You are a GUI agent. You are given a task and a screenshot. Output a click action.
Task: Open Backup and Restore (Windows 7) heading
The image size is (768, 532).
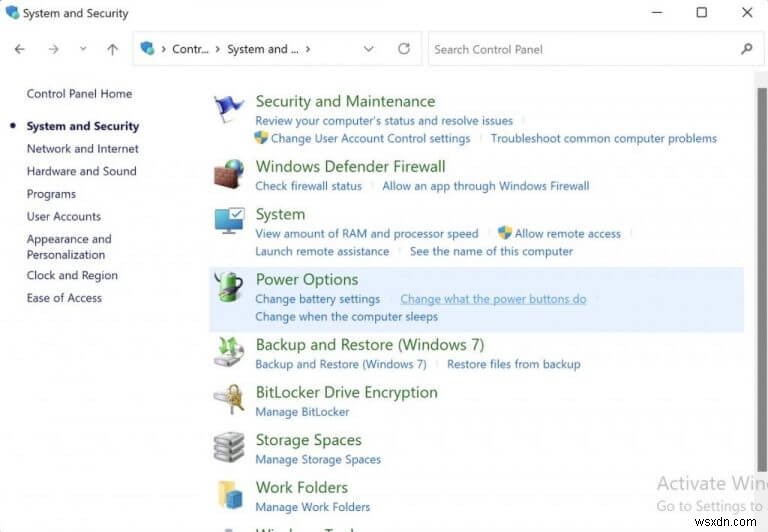pyautogui.click(x=370, y=345)
